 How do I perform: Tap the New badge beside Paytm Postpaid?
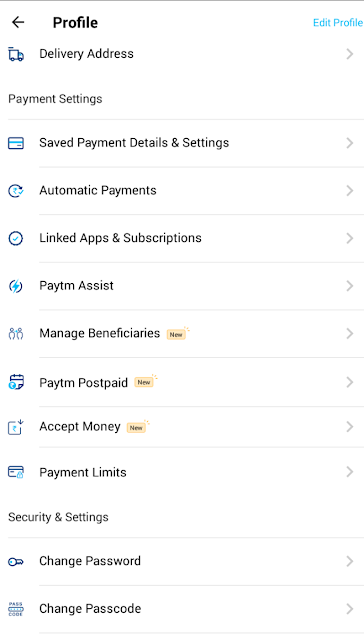144,382
